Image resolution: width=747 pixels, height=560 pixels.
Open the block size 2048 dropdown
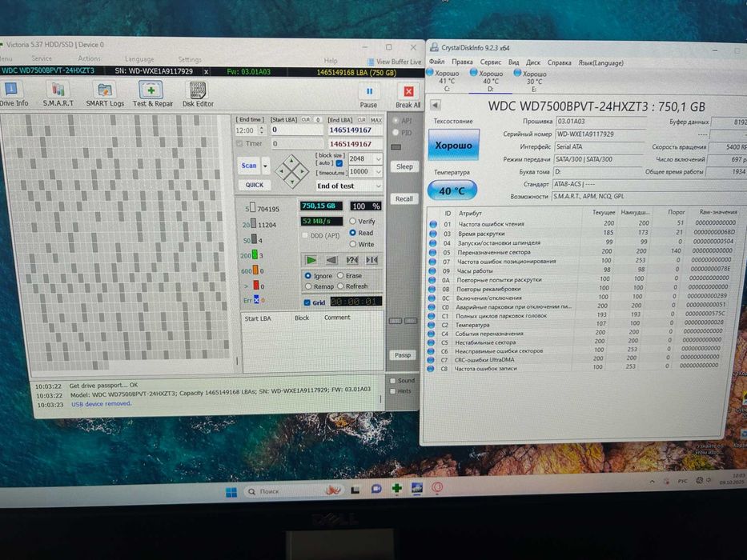[378, 158]
